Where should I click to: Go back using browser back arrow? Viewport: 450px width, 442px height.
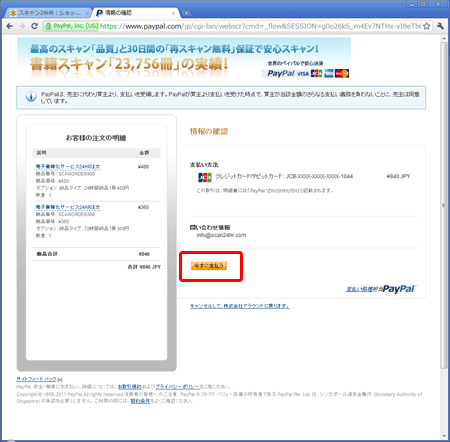pos(10,26)
